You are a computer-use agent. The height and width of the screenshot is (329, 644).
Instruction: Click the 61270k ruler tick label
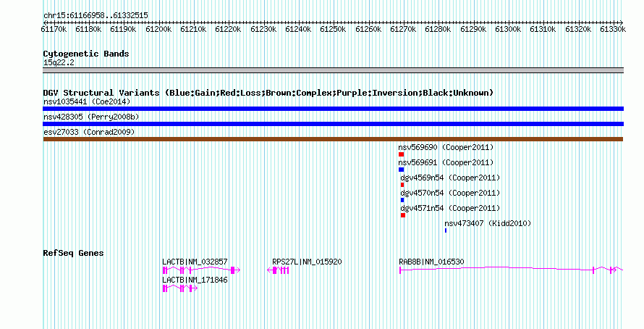[x=403, y=29]
